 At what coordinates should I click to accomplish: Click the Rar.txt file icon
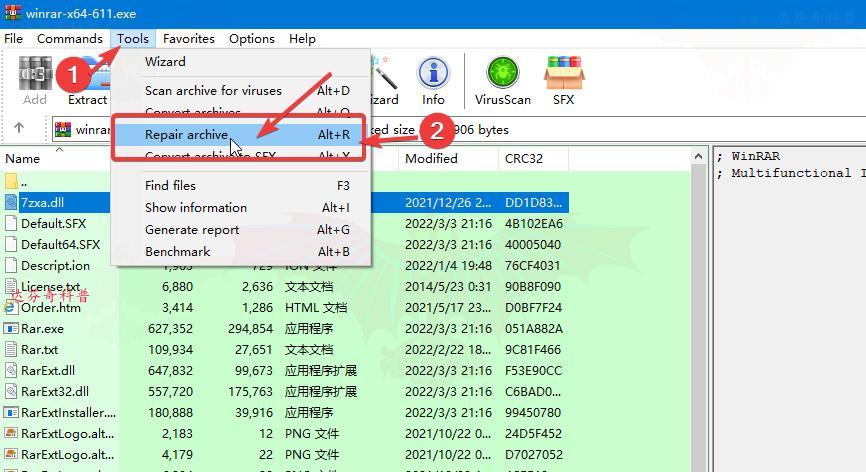point(11,349)
